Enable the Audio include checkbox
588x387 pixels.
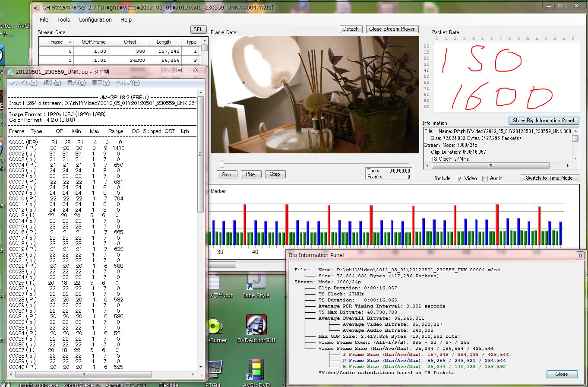tap(485, 178)
